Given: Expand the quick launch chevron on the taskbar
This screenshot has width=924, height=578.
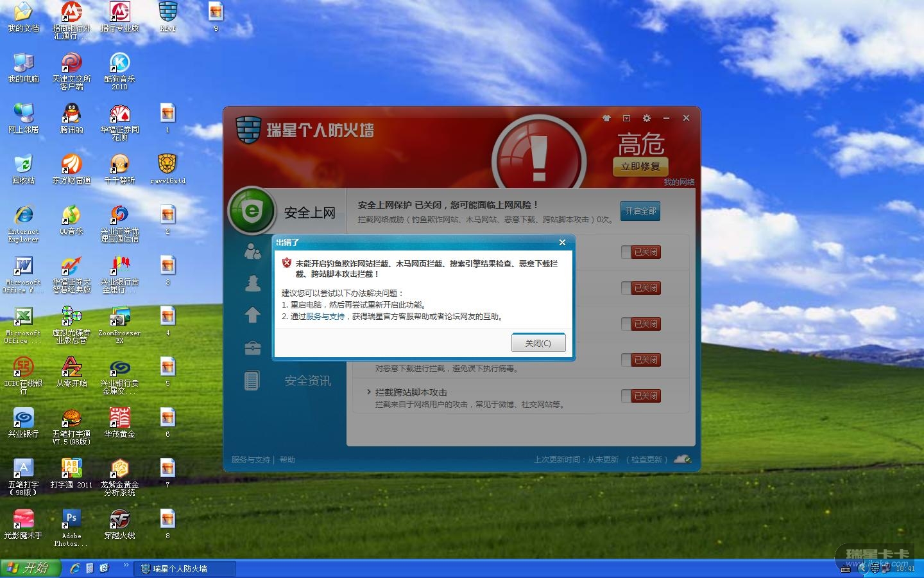Looking at the screenshot, I should 126,566.
